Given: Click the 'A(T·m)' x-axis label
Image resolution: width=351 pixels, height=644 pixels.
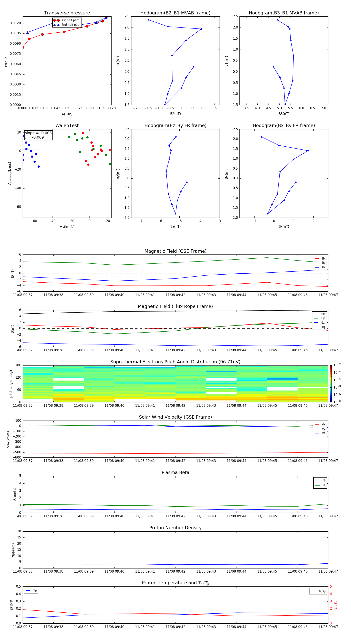Looking at the screenshot, I should (x=67, y=114).
